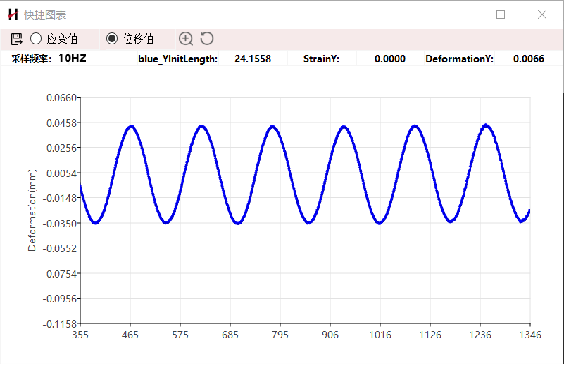Click the save/export icon in toolbar
The width and height of the screenshot is (564, 365).
tap(16, 39)
